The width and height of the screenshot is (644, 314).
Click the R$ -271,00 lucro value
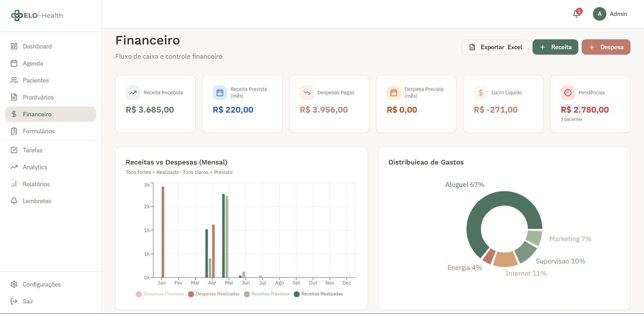pyautogui.click(x=496, y=110)
